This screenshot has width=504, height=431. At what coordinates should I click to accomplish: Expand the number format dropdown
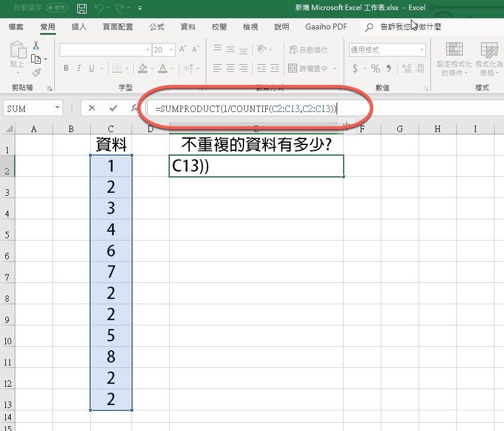421,50
